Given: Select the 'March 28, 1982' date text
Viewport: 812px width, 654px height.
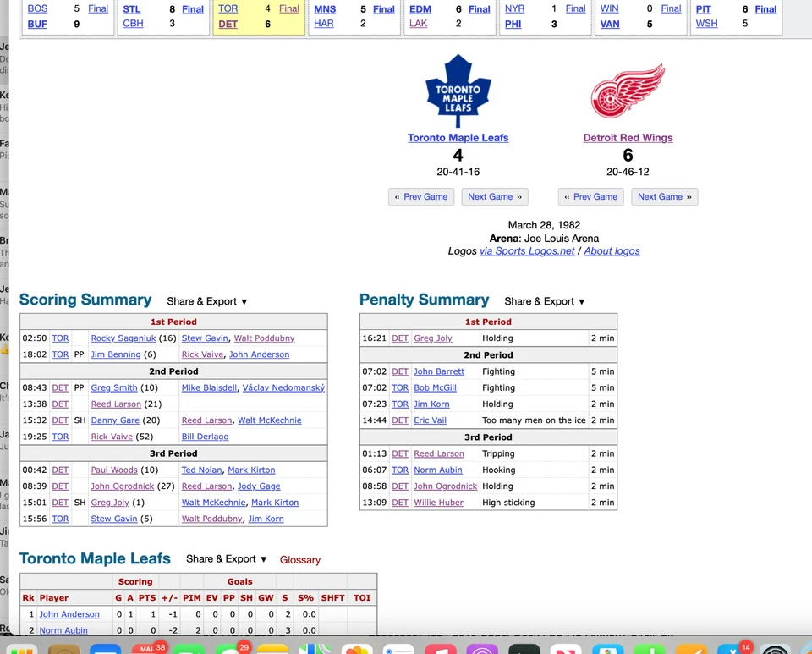Looking at the screenshot, I should click(x=544, y=225).
